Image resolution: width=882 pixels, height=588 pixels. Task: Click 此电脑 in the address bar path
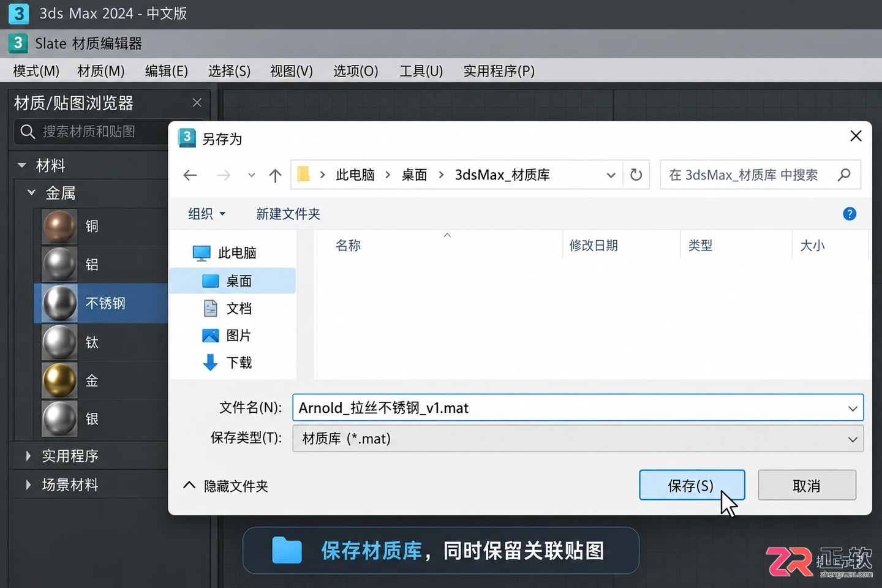[355, 175]
